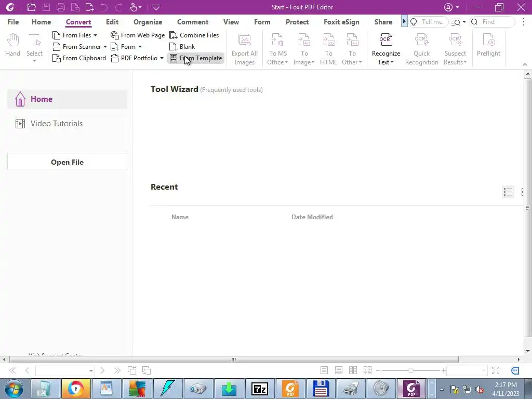
Task: Open the File menu
Action: [x=13, y=22]
